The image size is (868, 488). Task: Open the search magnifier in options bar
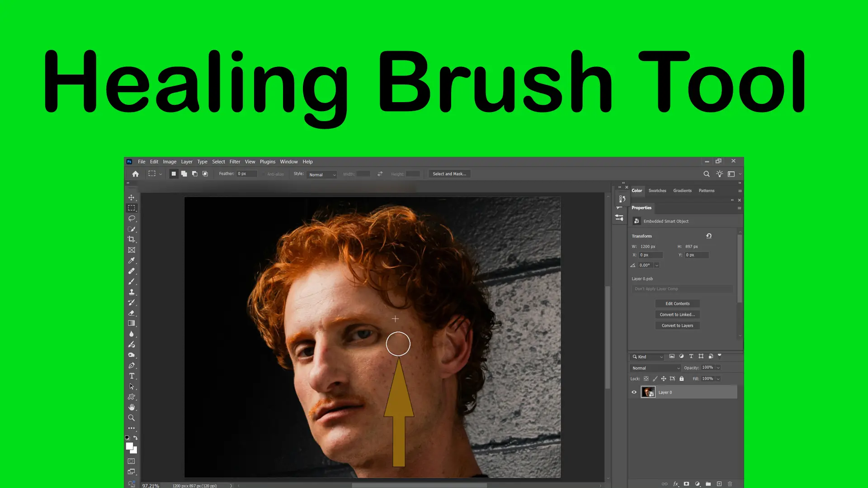point(707,174)
